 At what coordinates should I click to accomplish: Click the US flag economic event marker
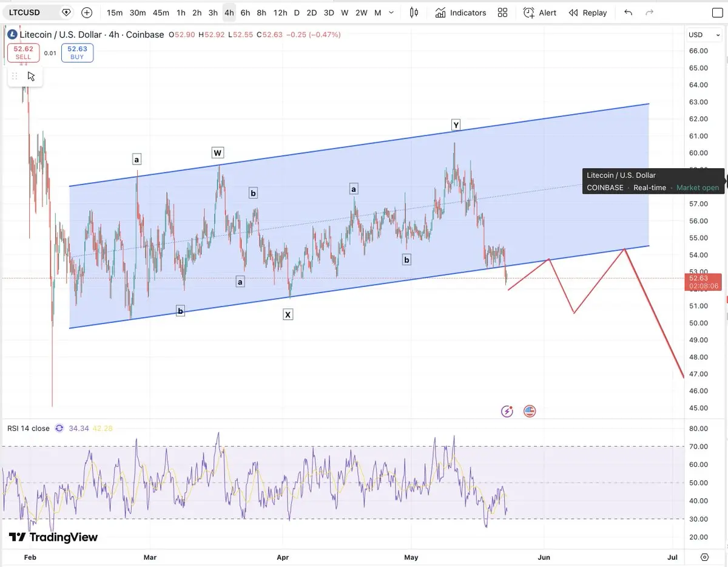pyautogui.click(x=530, y=412)
